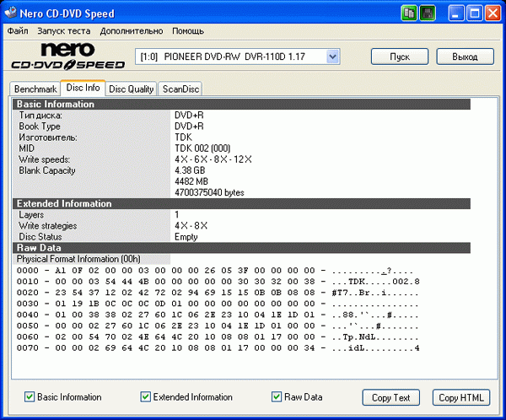Click the Nero CD-DVD Speed logo

(x=68, y=57)
